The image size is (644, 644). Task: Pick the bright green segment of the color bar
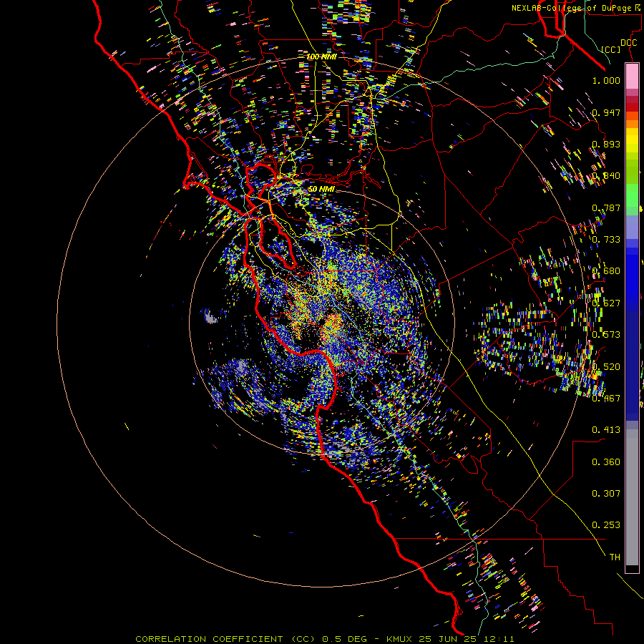[632, 195]
